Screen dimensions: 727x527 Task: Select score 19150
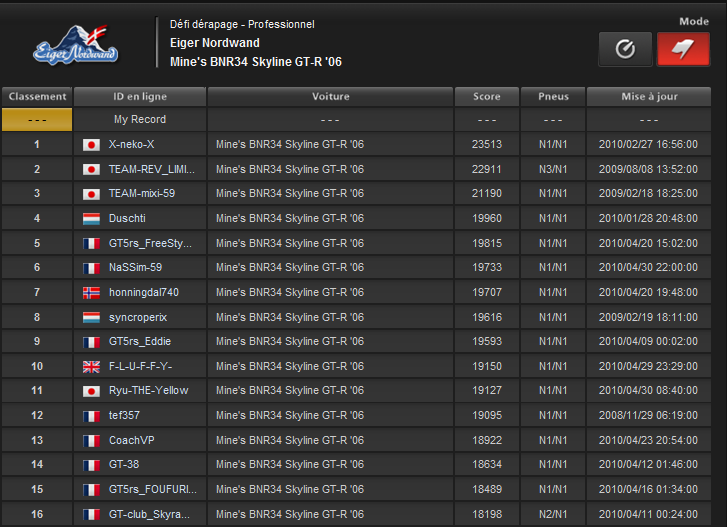tap(487, 367)
